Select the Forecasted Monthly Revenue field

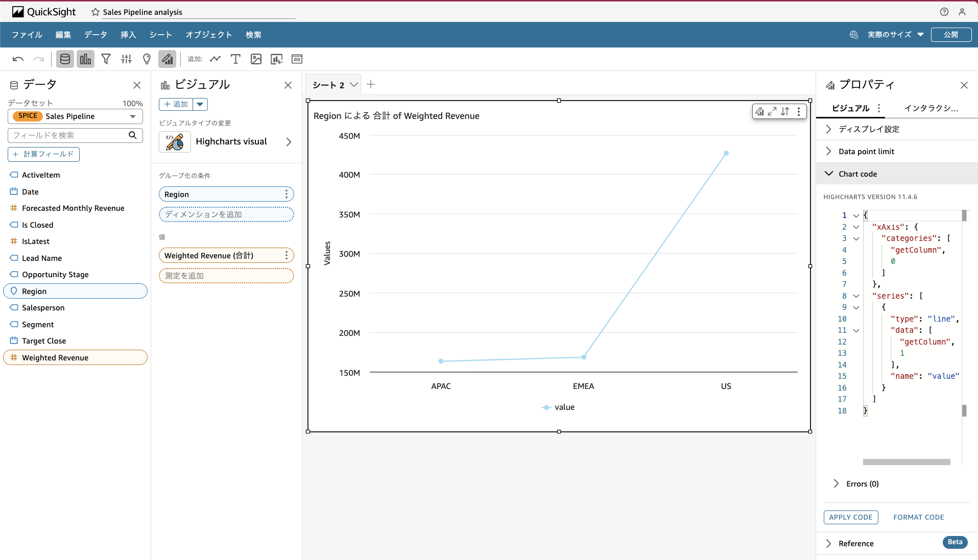[73, 208]
